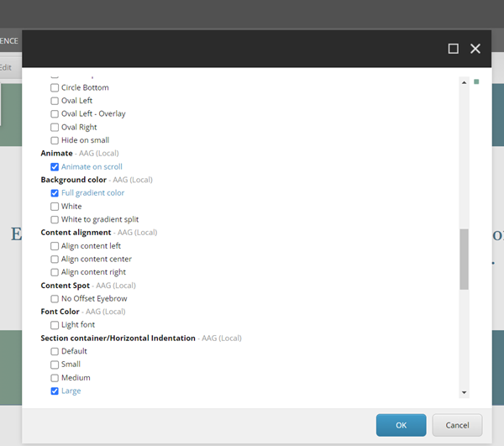Enable No Offset Eyebrow
This screenshot has width=504, height=446.
pos(55,299)
